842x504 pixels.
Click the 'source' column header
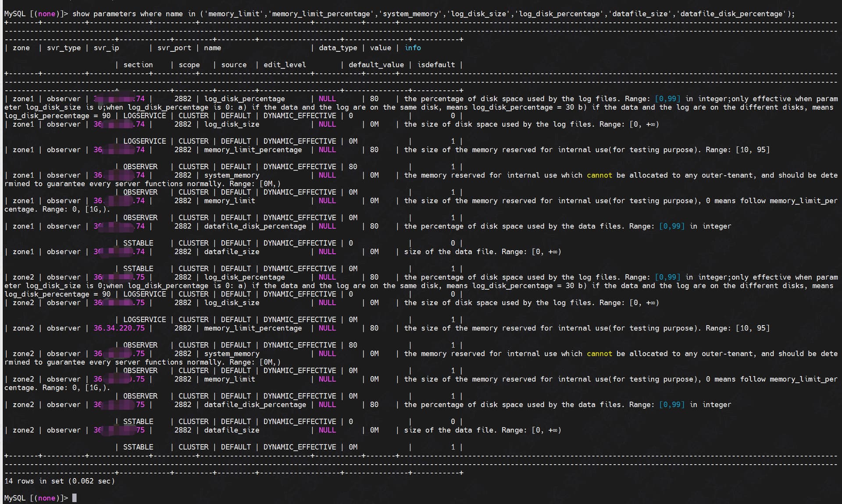coord(234,65)
